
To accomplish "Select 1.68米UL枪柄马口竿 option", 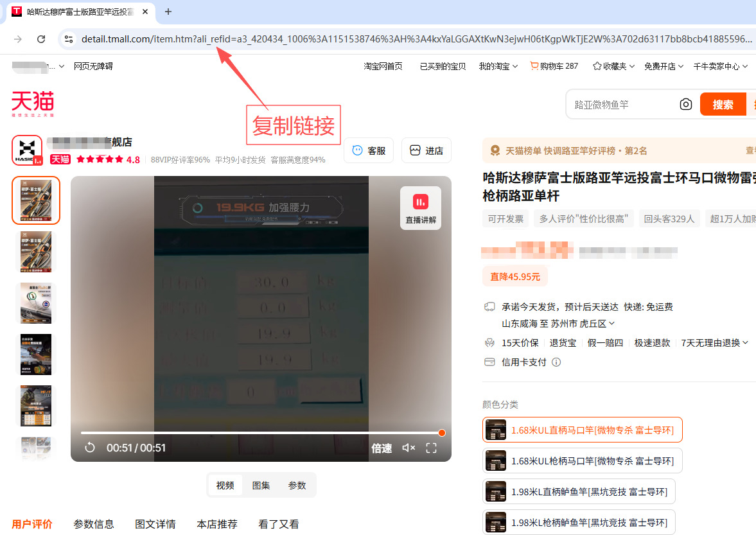I will pyautogui.click(x=583, y=460).
